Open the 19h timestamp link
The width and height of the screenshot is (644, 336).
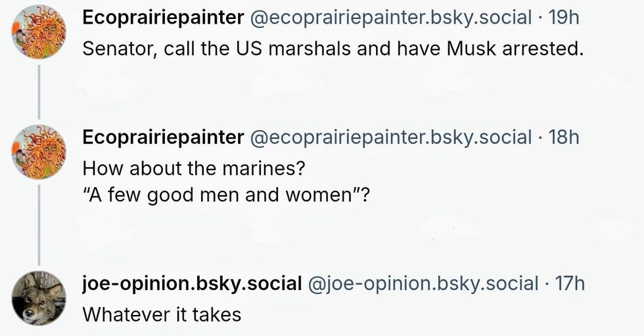point(564,18)
